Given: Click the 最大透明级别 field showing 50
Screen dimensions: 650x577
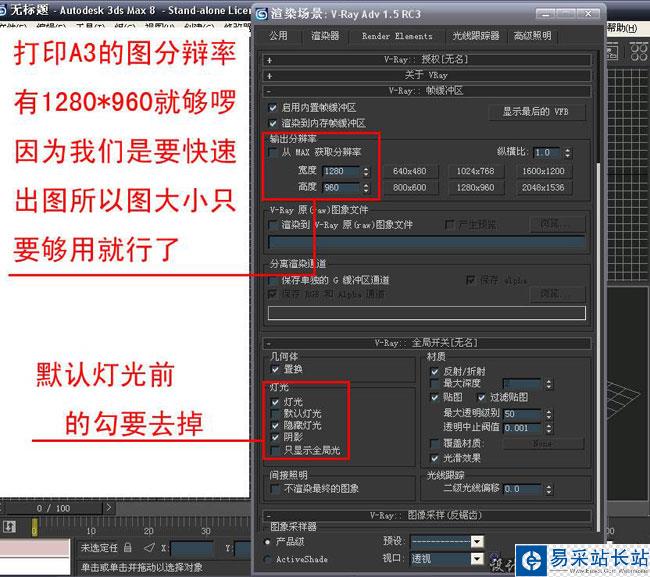Looking at the screenshot, I should pyautogui.click(x=522, y=414).
